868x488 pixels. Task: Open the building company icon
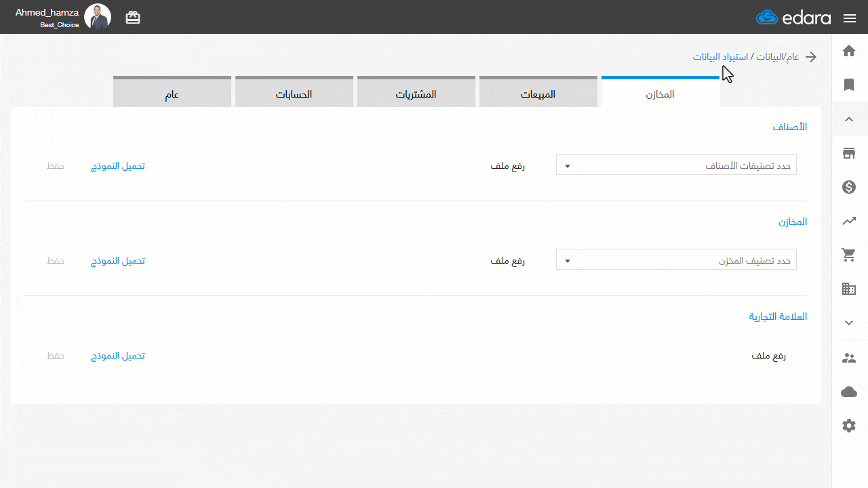tap(849, 289)
